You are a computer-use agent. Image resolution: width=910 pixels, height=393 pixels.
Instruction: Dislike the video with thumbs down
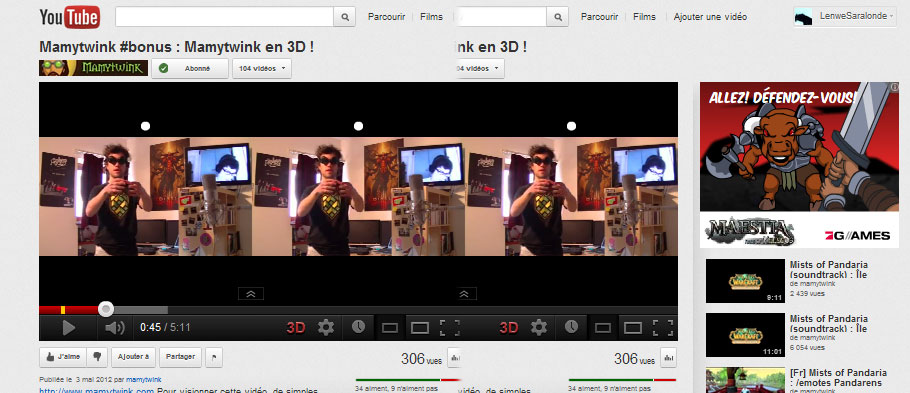98,357
